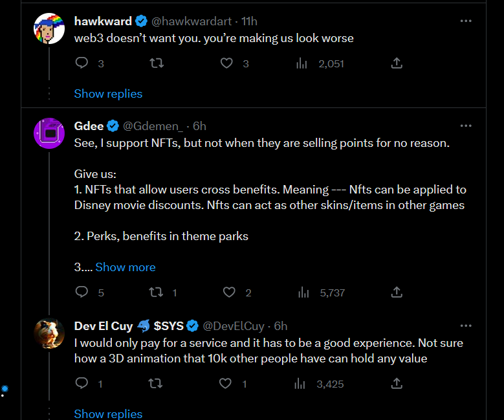504x420 pixels.
Task: Reply to Gdee's NFT tweet
Action: click(82, 293)
